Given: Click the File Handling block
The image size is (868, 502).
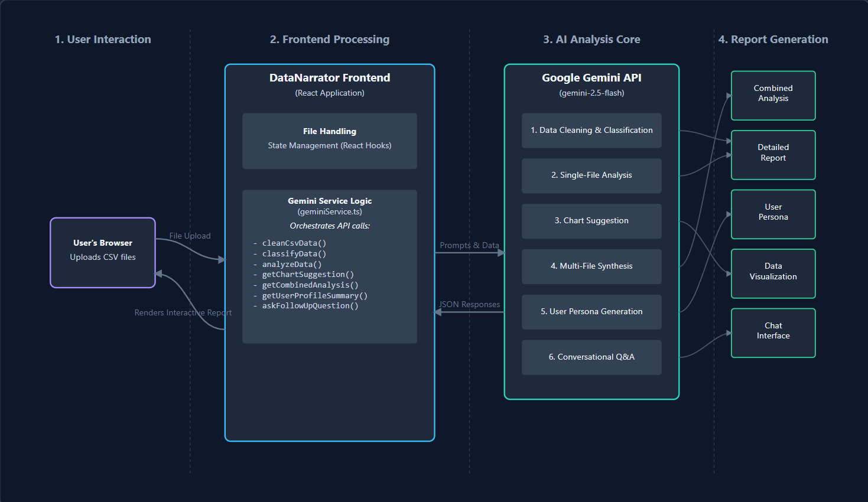Looking at the screenshot, I should (330, 141).
